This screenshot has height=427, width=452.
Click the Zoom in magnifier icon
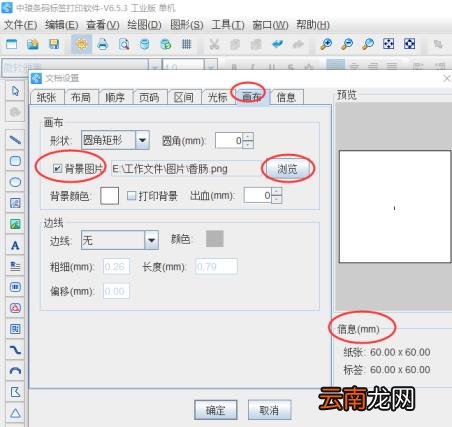(x=326, y=44)
